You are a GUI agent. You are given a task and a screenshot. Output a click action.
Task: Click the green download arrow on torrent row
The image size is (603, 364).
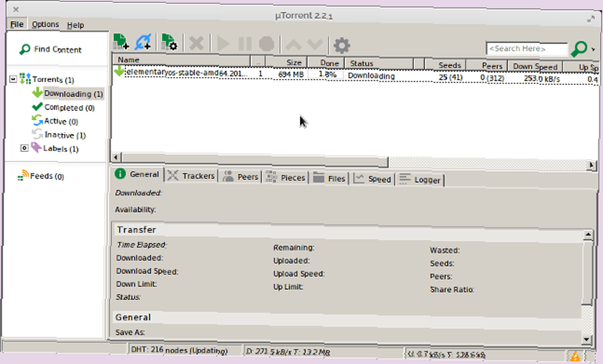click(119, 71)
